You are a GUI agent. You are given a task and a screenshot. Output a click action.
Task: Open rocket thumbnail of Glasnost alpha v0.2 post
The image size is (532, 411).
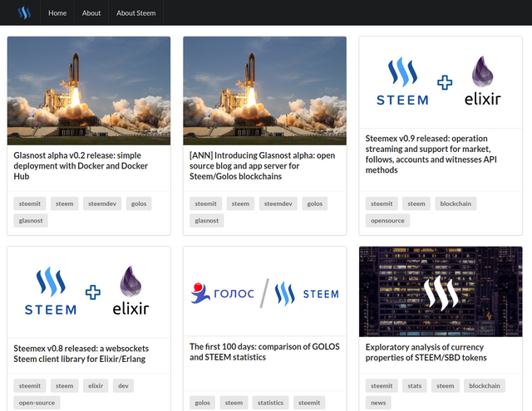89,91
